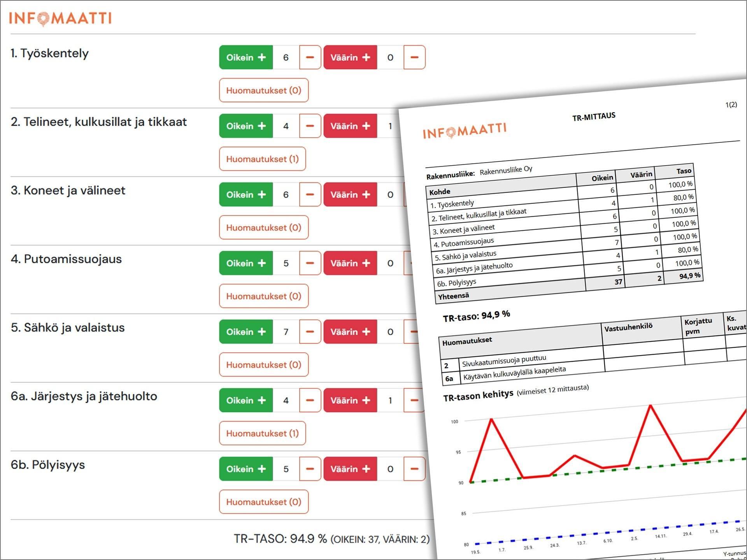Image resolution: width=747 pixels, height=560 pixels.
Task: Open Huomautukset (0) under Työskentely
Action: (x=264, y=90)
